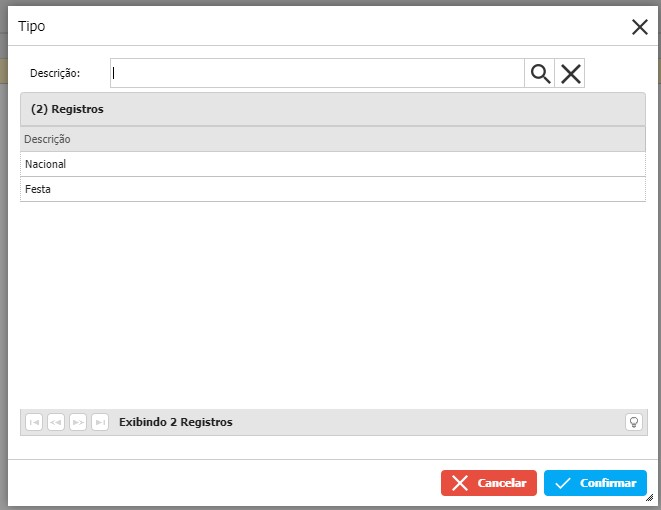Jump to last page of records

100,422
